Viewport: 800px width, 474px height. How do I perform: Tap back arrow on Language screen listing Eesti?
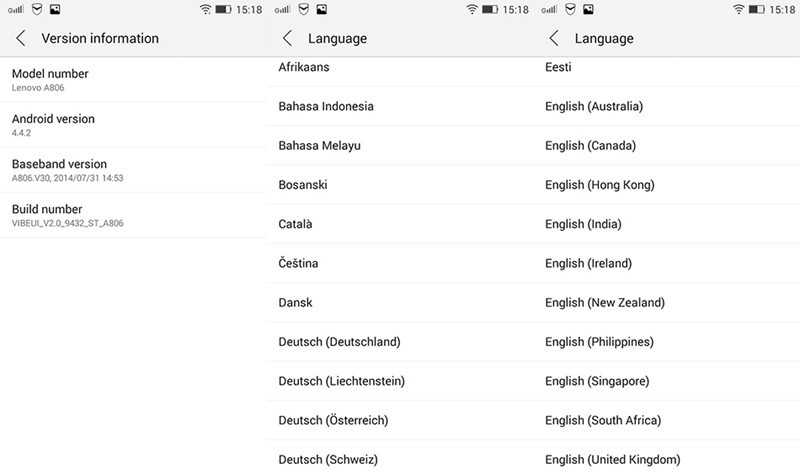[x=554, y=39]
